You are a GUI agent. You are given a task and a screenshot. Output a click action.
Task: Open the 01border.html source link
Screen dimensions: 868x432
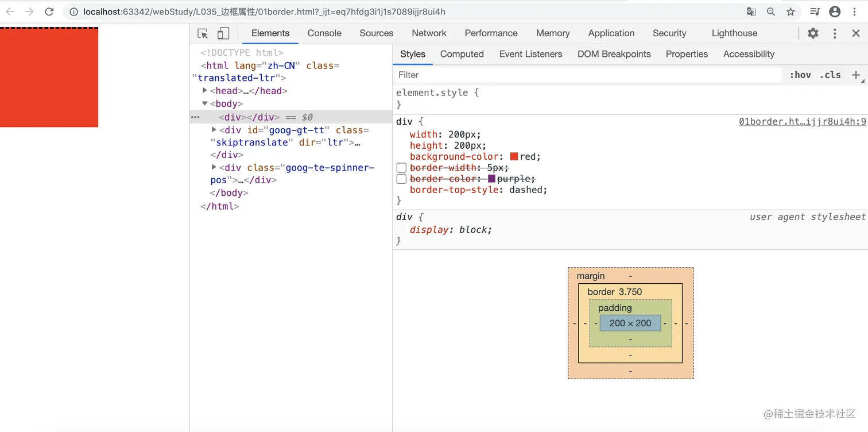tap(803, 121)
